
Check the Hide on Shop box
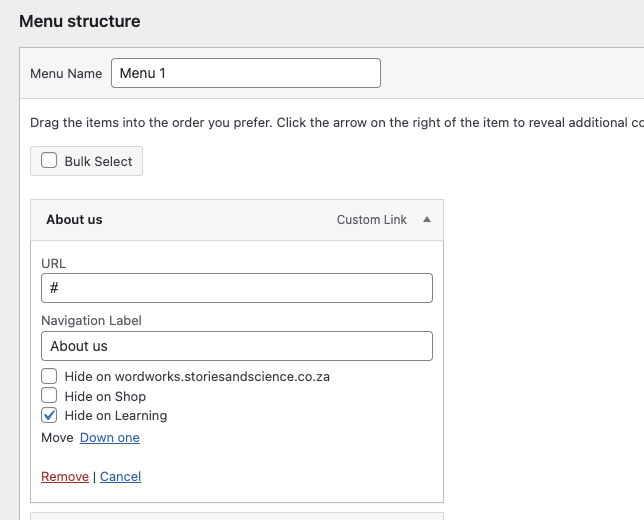tap(49, 396)
